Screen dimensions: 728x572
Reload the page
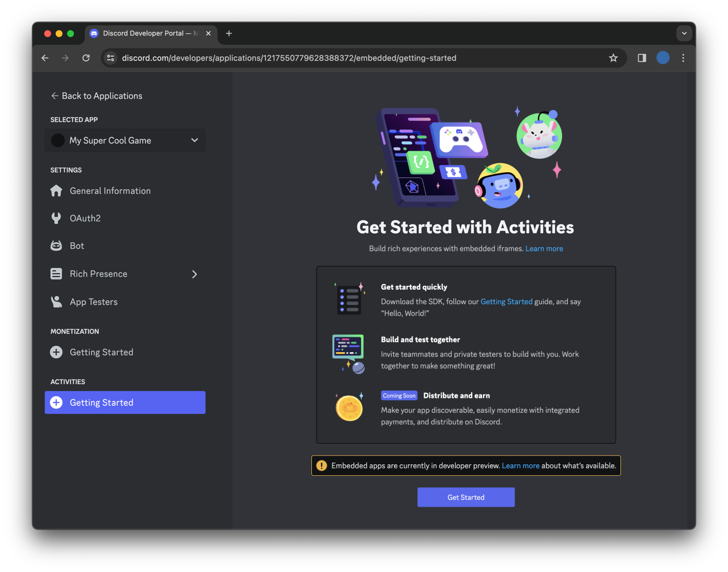click(x=86, y=58)
